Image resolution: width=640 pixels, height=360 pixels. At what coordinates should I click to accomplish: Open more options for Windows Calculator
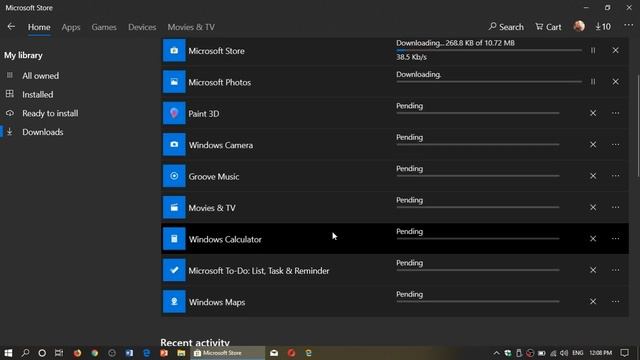point(615,239)
